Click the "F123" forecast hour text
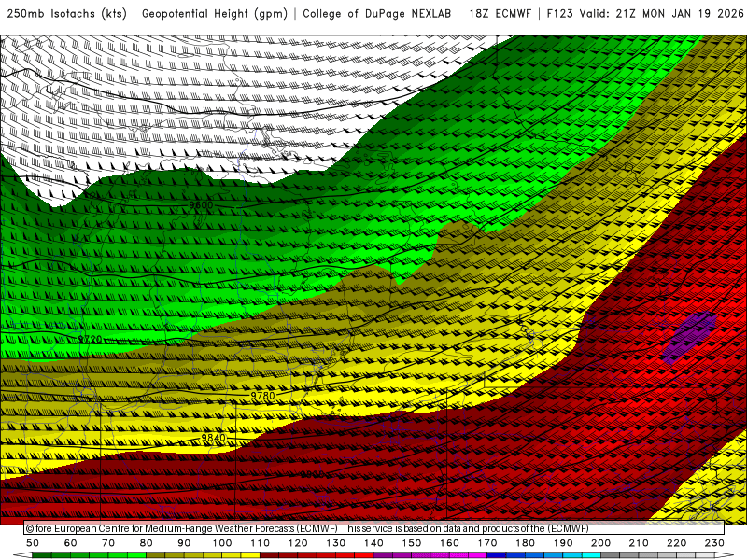 tap(559, 14)
